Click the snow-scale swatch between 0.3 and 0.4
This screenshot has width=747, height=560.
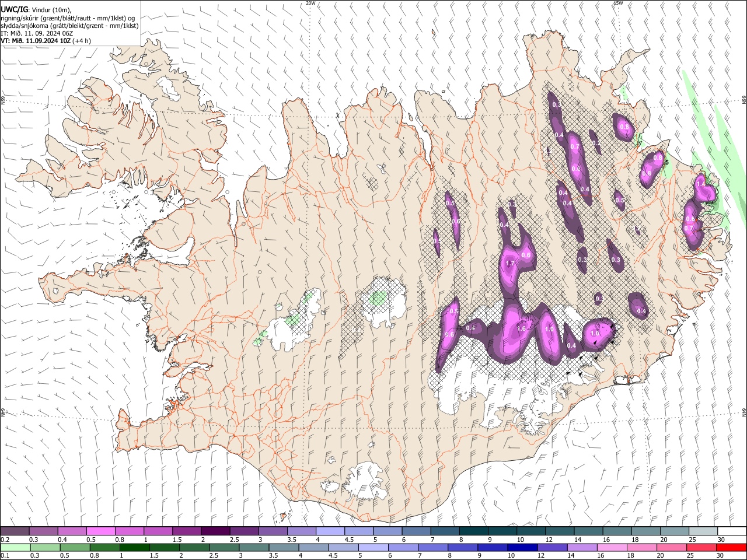(x=43, y=531)
